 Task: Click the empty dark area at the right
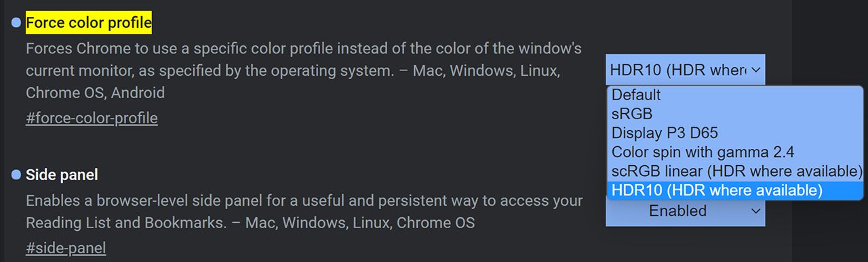(830, 41)
